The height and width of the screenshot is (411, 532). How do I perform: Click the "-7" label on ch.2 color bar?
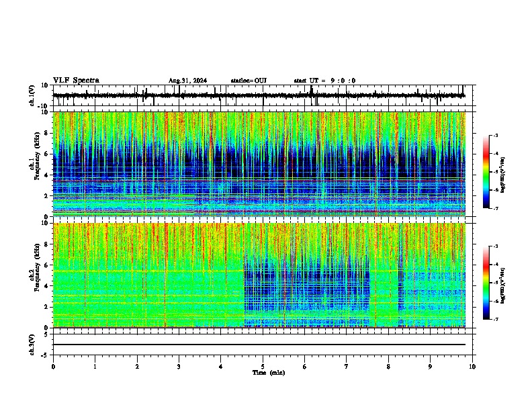(496, 320)
